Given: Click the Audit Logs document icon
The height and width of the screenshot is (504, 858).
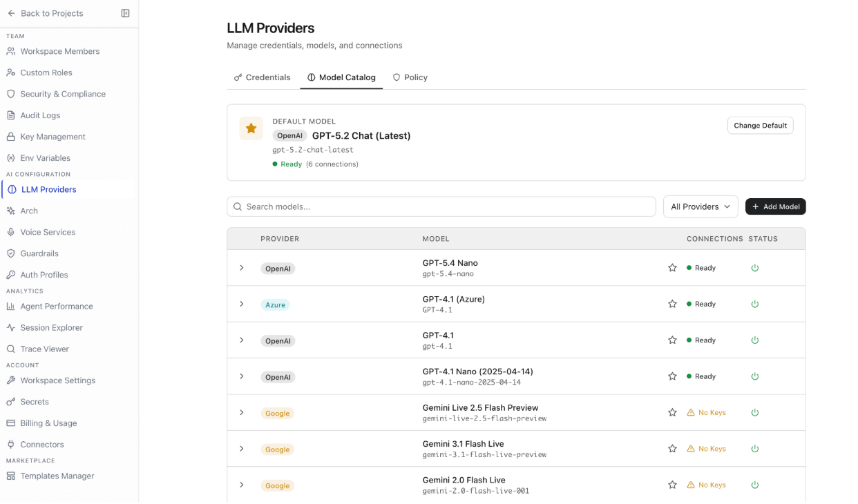Looking at the screenshot, I should (11, 115).
